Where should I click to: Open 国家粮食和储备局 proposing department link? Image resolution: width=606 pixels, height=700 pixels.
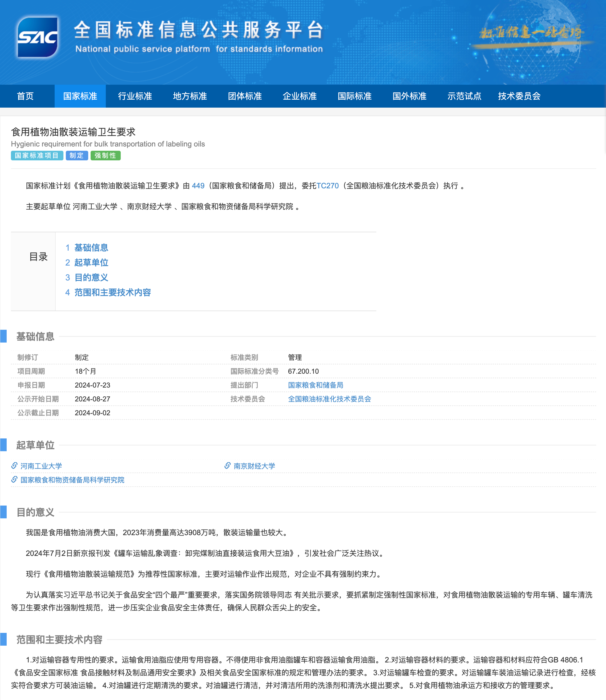point(315,385)
